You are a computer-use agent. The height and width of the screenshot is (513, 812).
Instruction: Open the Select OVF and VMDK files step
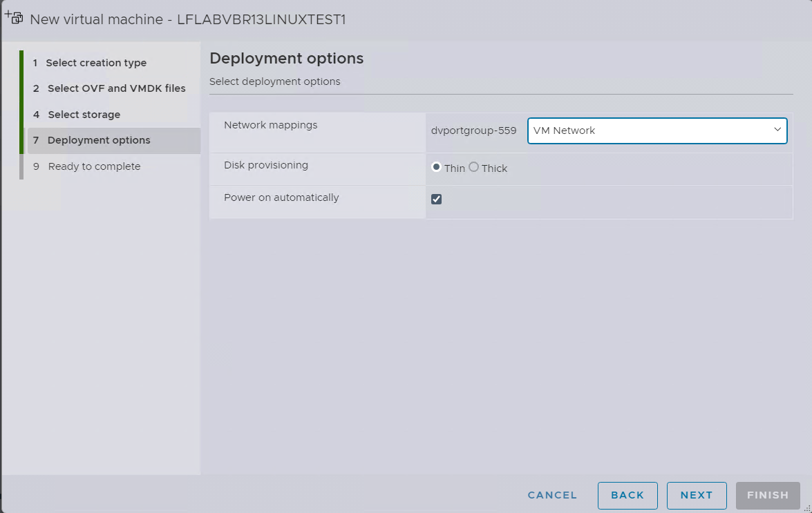[x=115, y=88]
